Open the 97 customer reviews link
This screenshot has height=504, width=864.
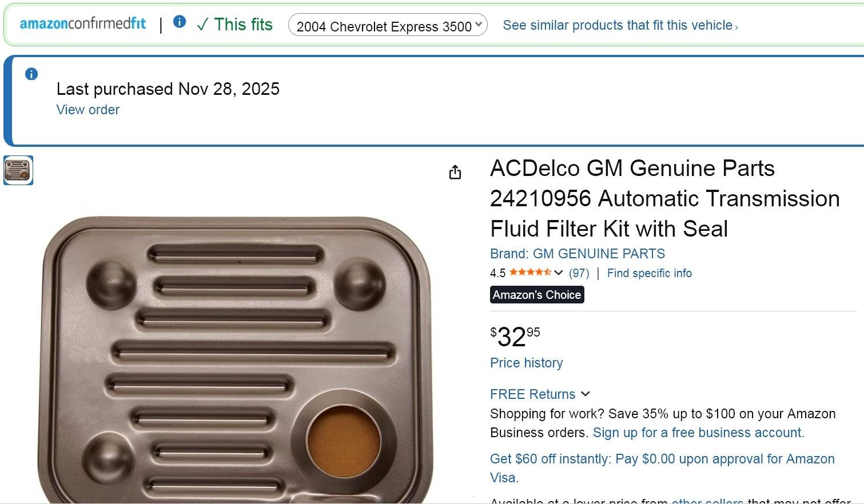pos(579,273)
